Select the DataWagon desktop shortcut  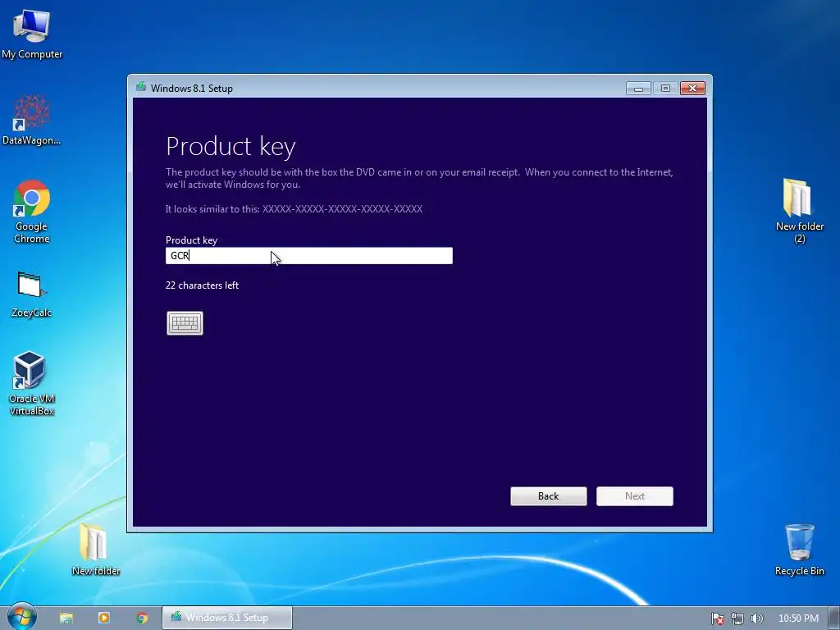click(x=32, y=120)
